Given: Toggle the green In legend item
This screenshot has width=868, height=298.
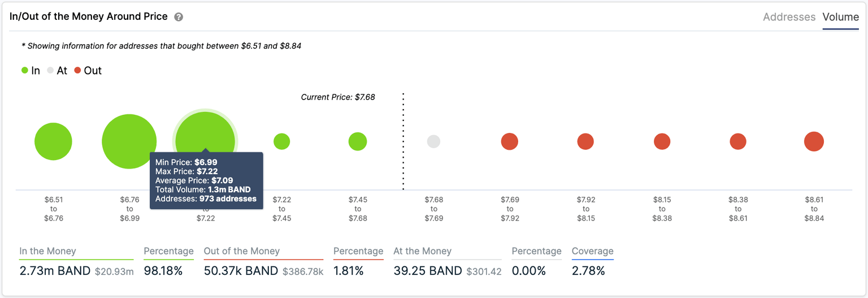Looking at the screenshot, I should click(31, 71).
